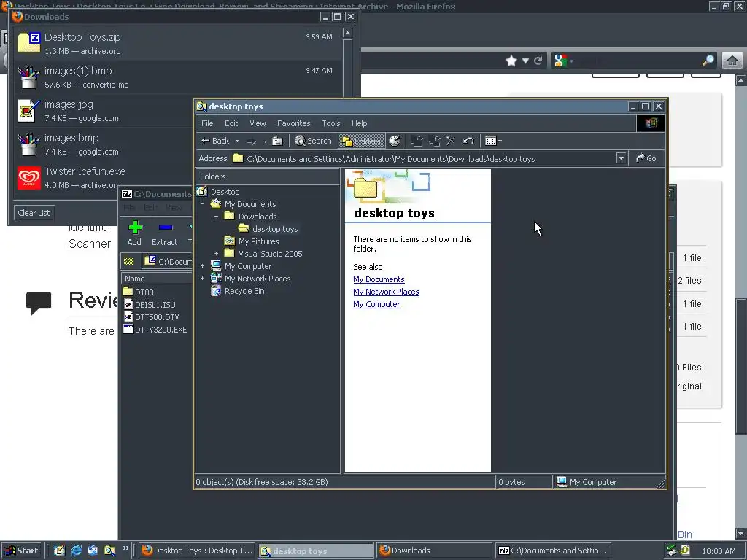Select Twister Icefun.exe download entry
747x560 pixels.
(104, 178)
